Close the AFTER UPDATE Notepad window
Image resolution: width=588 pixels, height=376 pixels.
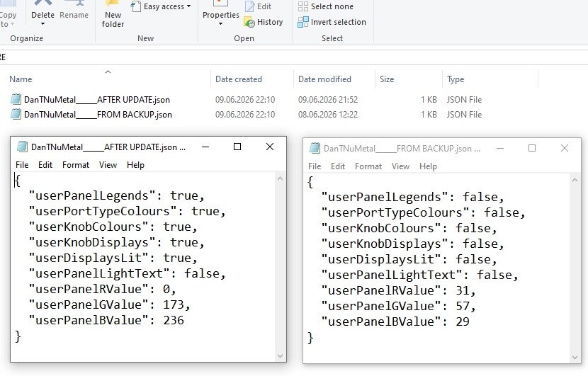pos(270,147)
